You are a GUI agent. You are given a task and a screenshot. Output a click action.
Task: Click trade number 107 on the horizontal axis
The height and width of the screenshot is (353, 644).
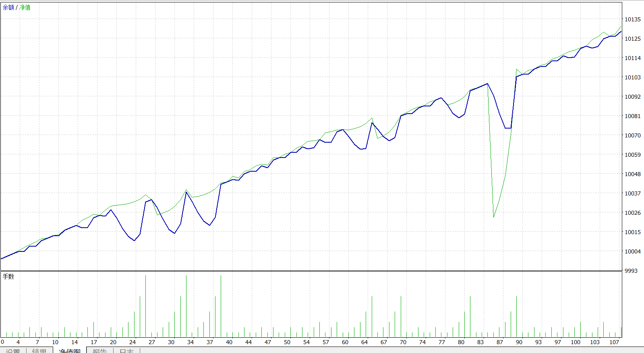coord(614,342)
